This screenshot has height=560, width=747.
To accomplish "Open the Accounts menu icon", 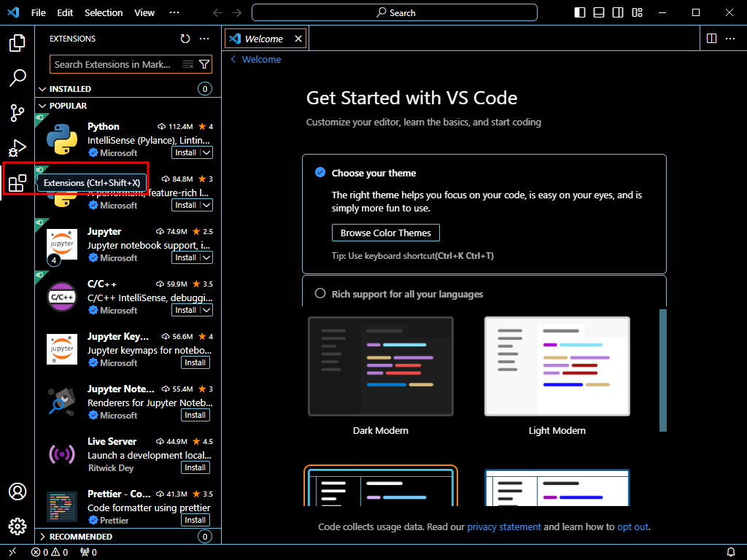I will (18, 491).
